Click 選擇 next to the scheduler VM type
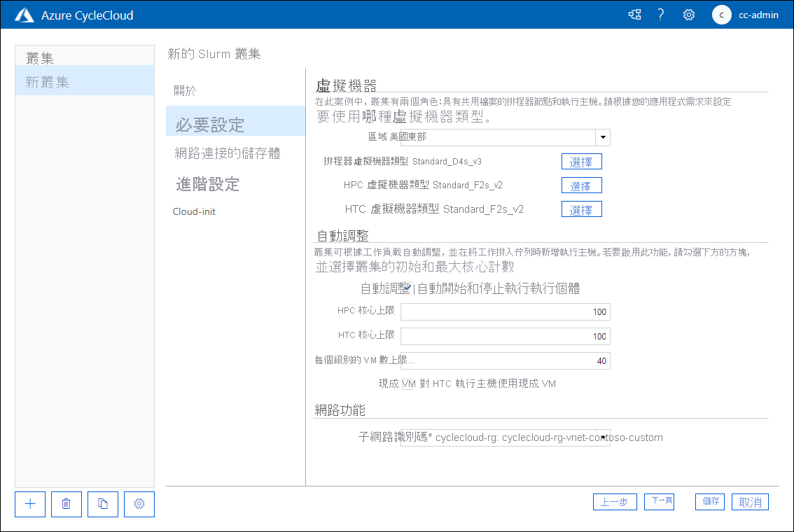Image resolution: width=794 pixels, height=532 pixels. 581,162
